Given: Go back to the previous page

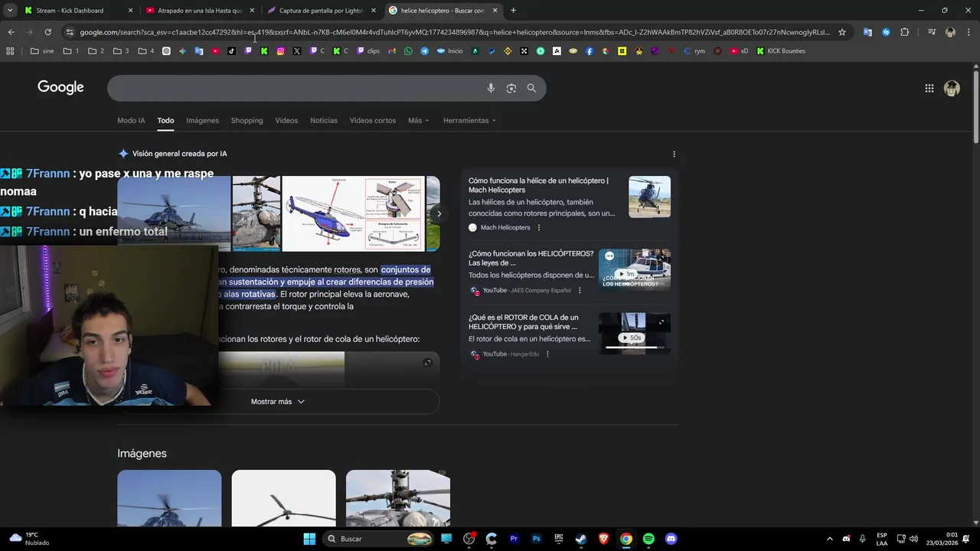Looking at the screenshot, I should 11,32.
